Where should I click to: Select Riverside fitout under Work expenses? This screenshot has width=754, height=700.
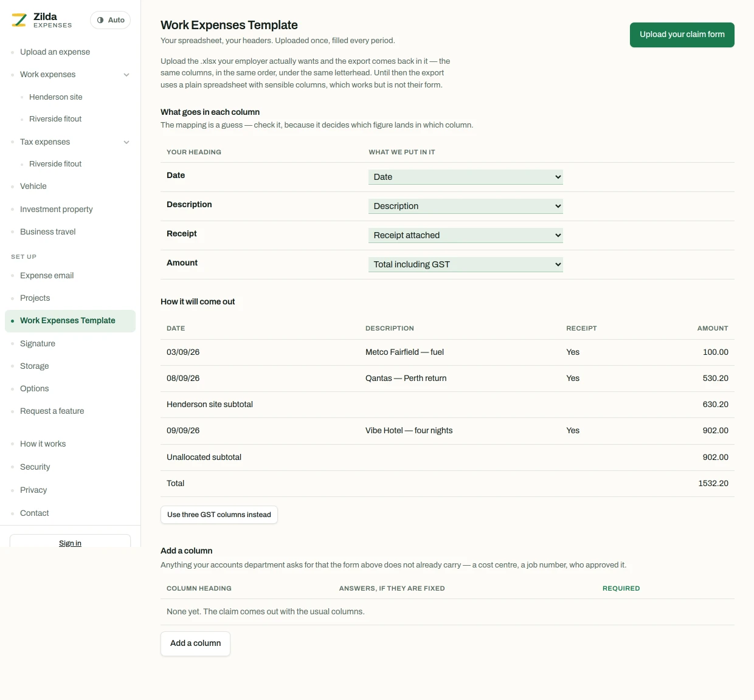[55, 119]
